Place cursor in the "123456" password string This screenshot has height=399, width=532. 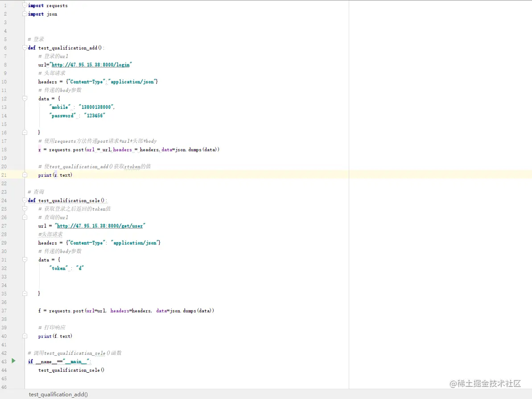coord(95,116)
